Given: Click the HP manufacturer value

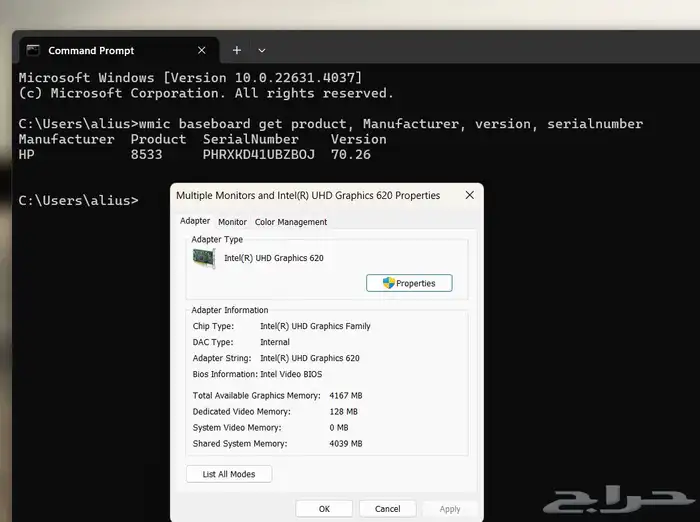Looking at the screenshot, I should [27, 155].
